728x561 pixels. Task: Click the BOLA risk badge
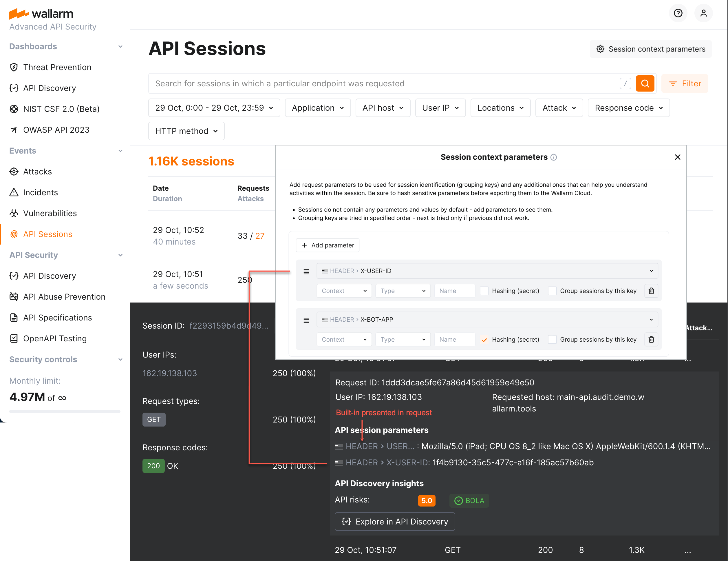pyautogui.click(x=469, y=500)
